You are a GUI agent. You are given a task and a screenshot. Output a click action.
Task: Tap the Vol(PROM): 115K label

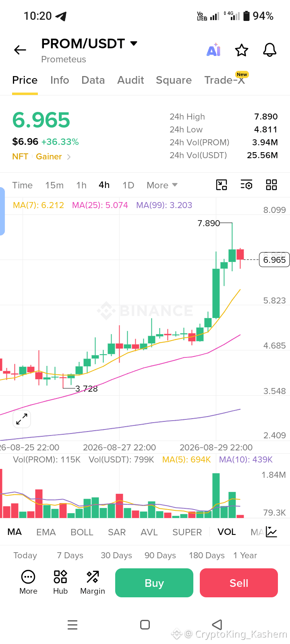pyautogui.click(x=47, y=460)
